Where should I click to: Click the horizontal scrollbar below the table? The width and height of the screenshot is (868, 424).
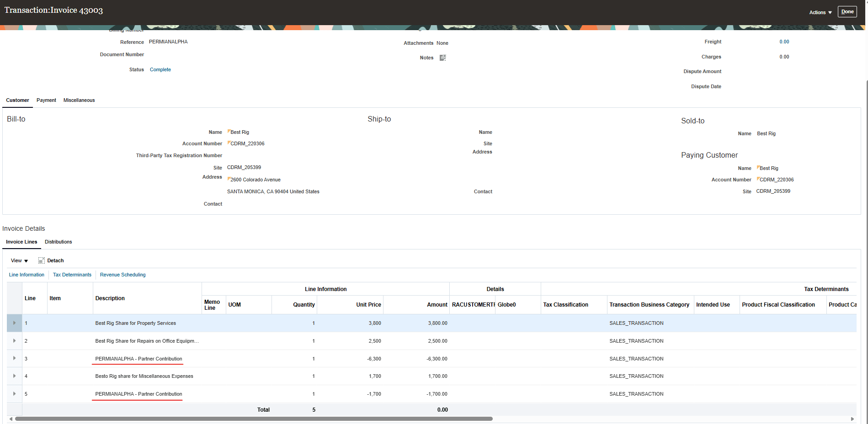coord(256,418)
